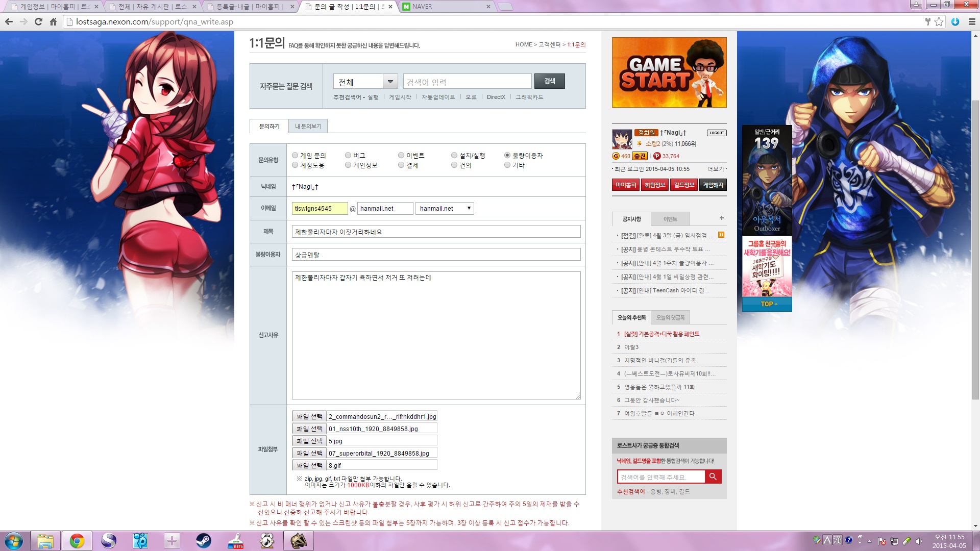Screen dimensions: 980x551
Task: Click the browser forward arrow
Action: pos(23,22)
